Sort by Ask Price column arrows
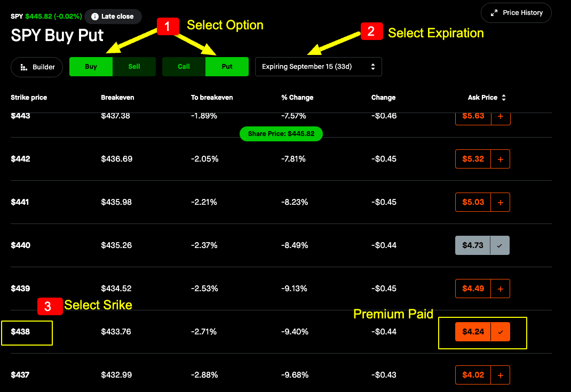 (504, 98)
